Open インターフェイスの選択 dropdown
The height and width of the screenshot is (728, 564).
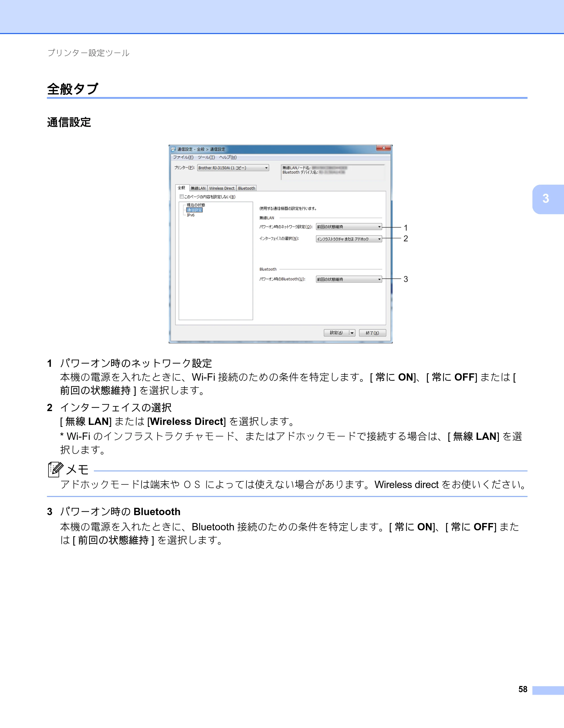coord(349,239)
